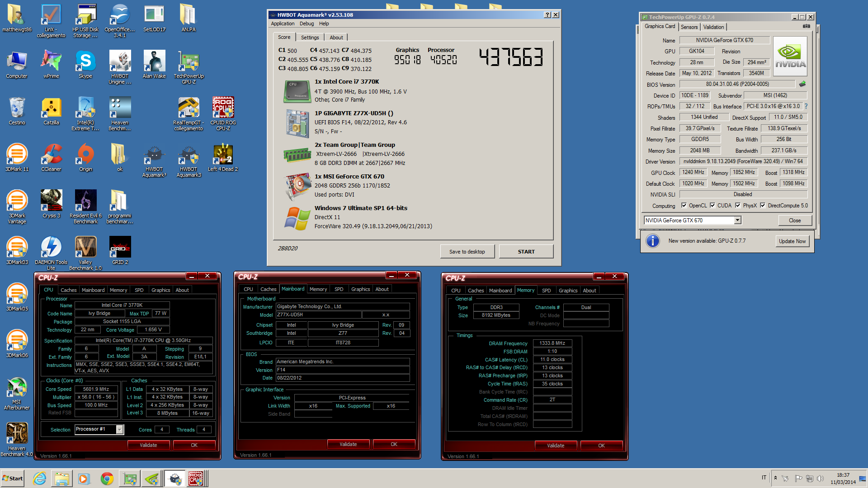Open the Windows Start button
The image size is (868, 488).
(12, 479)
